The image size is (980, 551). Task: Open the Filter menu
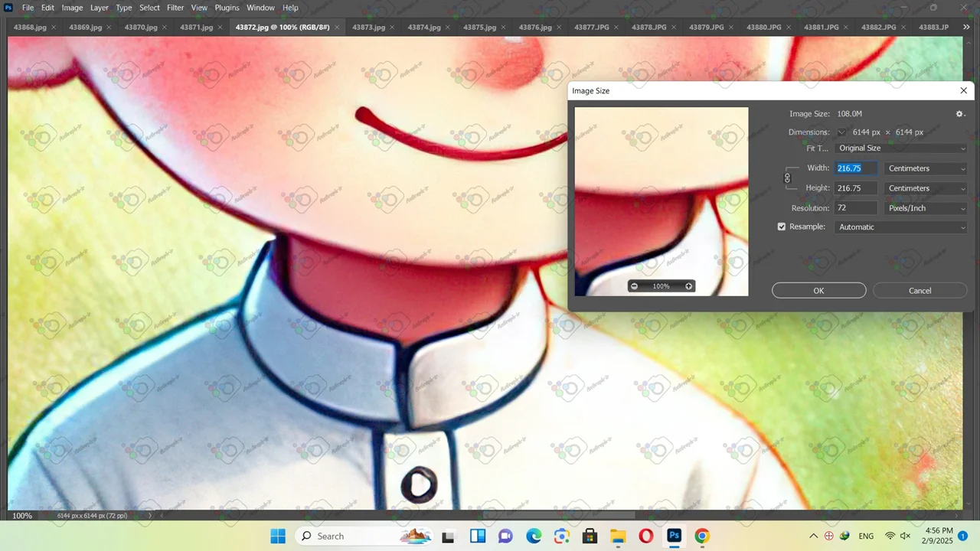point(175,8)
